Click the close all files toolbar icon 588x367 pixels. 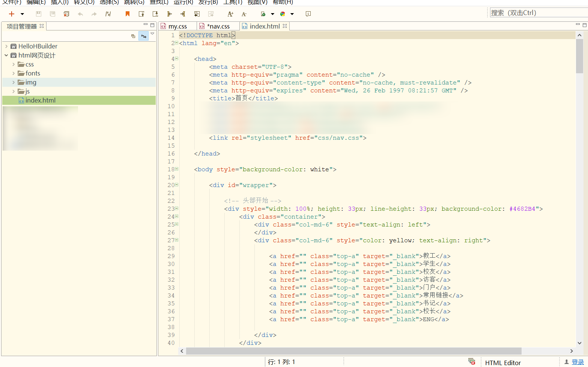[66, 14]
